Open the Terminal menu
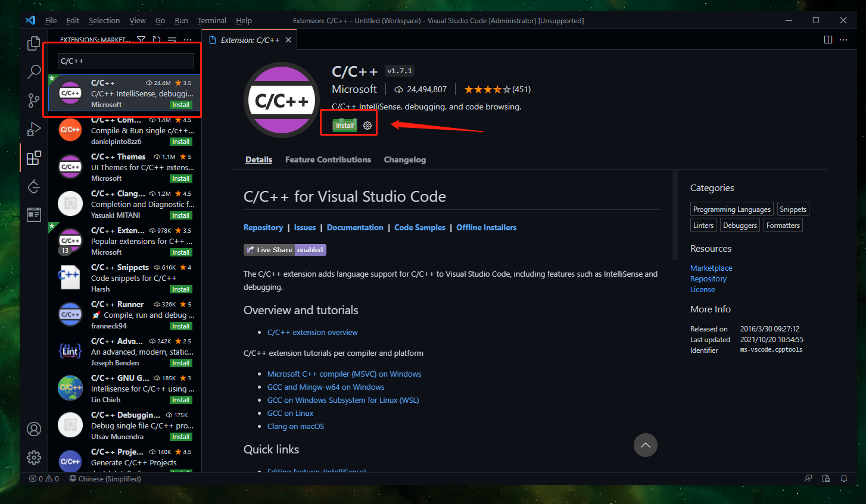Viewport: 866px width, 504px height. (x=212, y=20)
